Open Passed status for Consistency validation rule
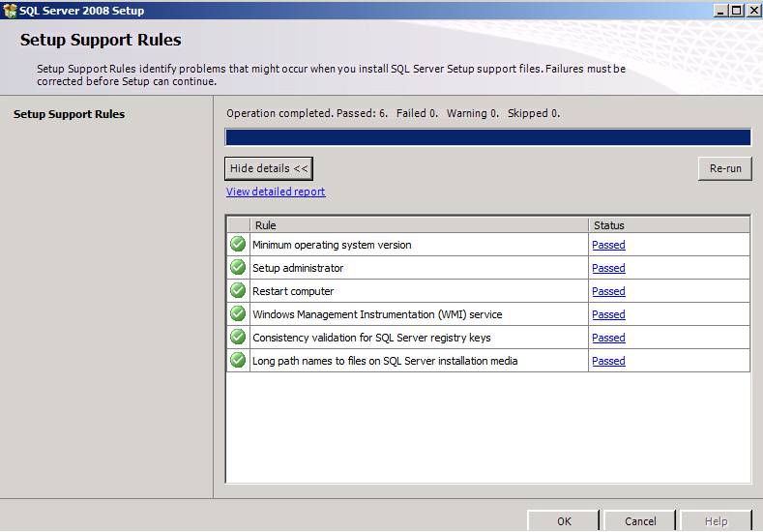Screen dimensions: 763x532 tap(608, 338)
